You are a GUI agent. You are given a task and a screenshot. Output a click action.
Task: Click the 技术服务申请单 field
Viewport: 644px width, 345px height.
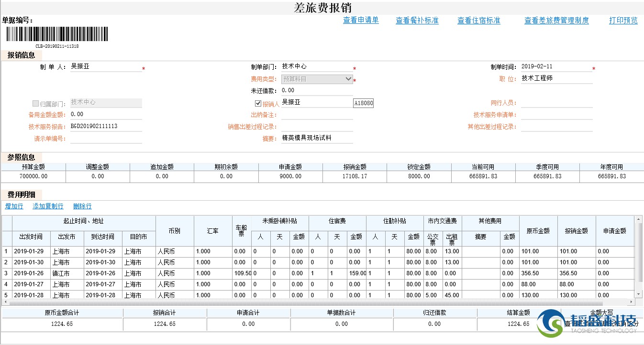tap(556, 115)
